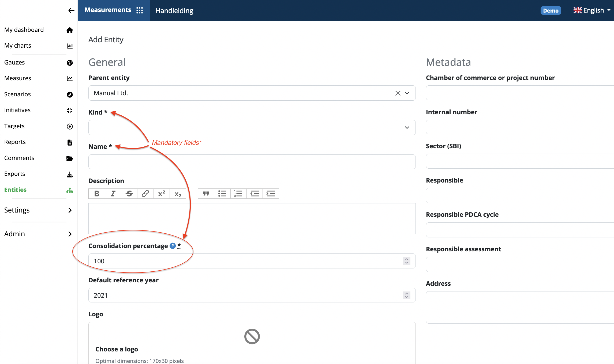Screen dimensions: 614x364
Task: Toggle bold formatting in Description editor
Action: tap(96, 193)
